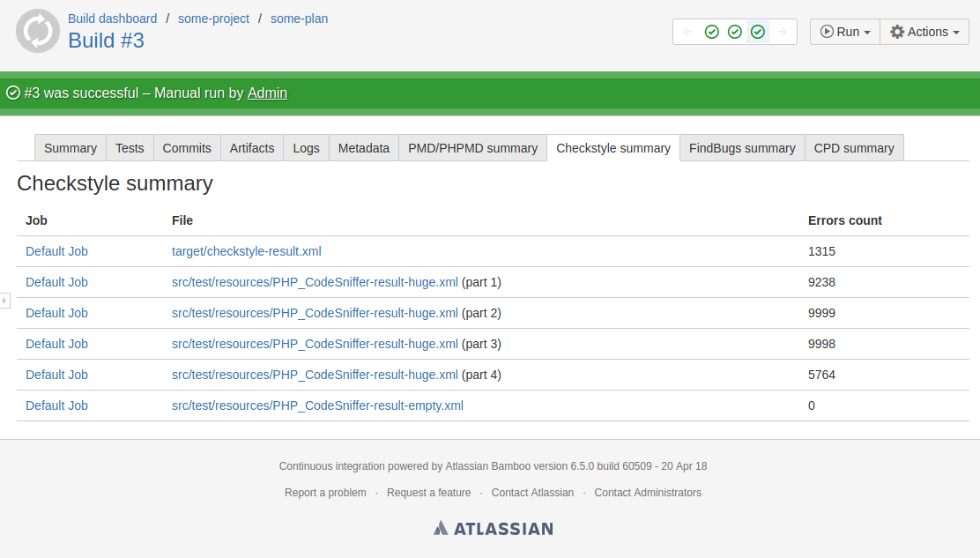Select errors count value 9999

click(x=822, y=313)
